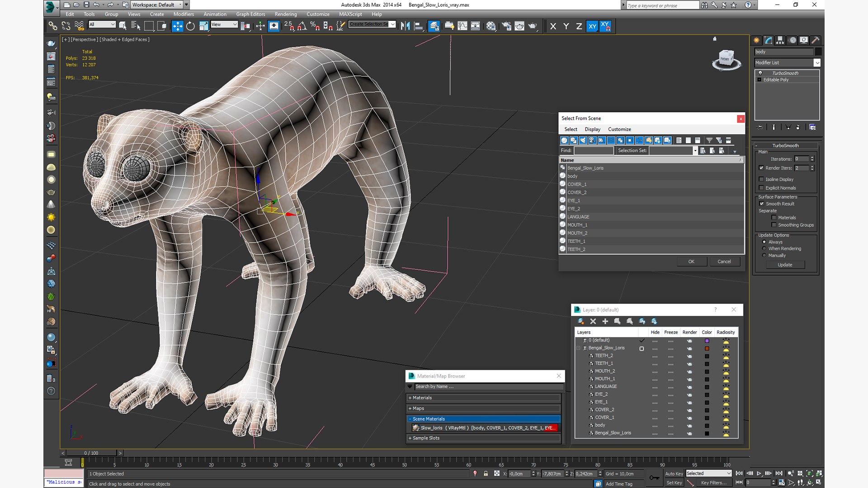This screenshot has height=488, width=868.
Task: Restrict transform to the Z axis
Action: coord(579,26)
